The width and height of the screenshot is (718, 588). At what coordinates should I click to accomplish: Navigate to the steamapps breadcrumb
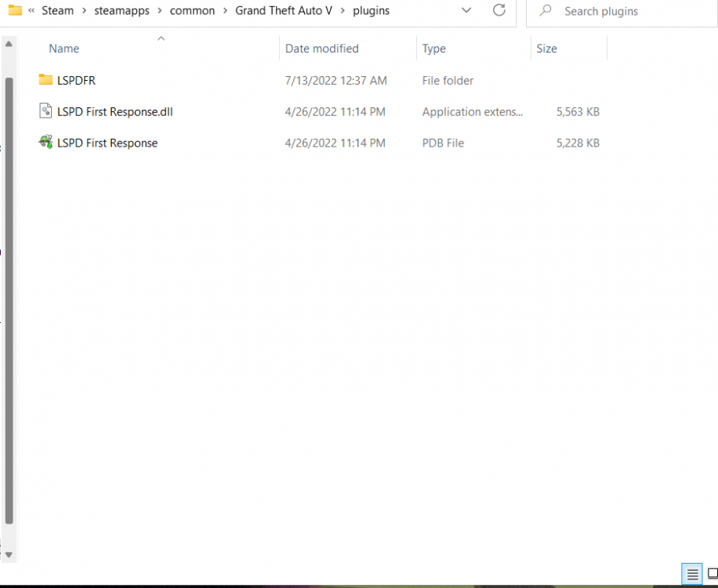[x=121, y=10]
